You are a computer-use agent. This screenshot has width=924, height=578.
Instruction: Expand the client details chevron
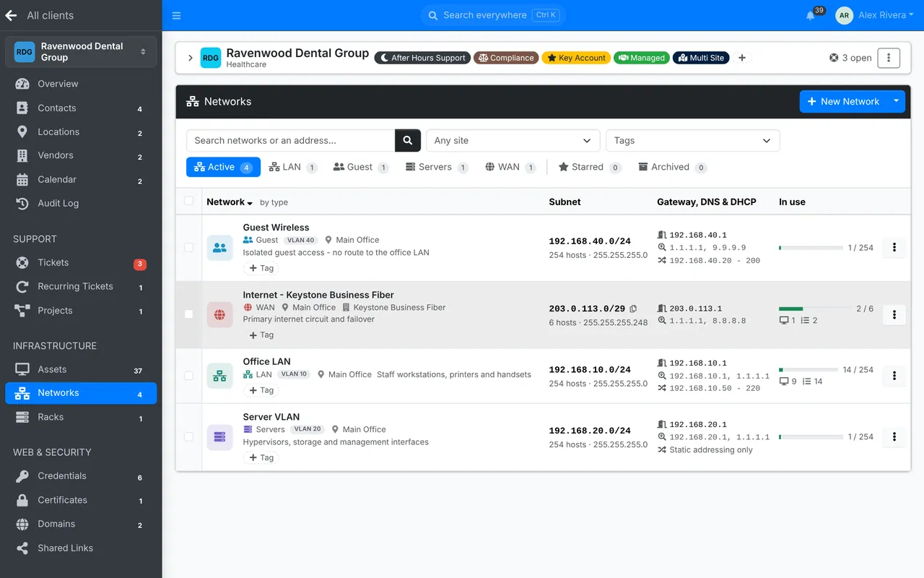pyautogui.click(x=191, y=58)
